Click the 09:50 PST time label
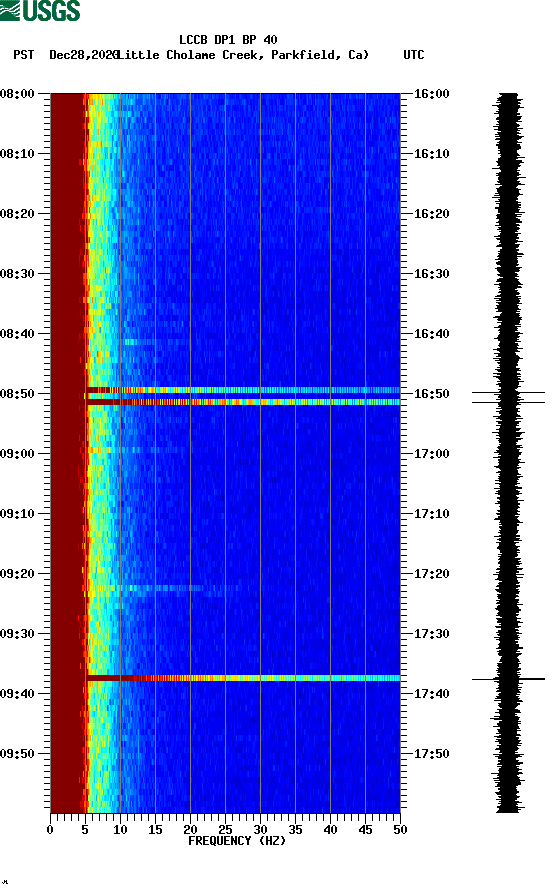Image resolution: width=552 pixels, height=893 pixels. [x=17, y=754]
